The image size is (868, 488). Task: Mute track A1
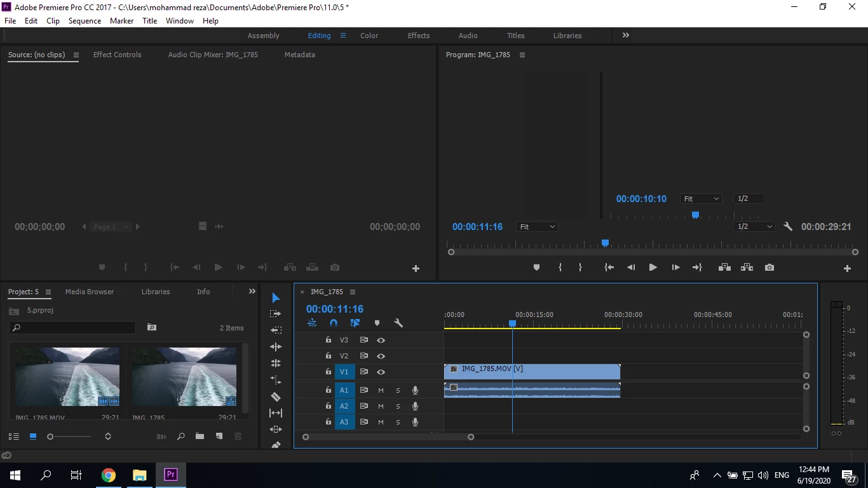tap(381, 390)
